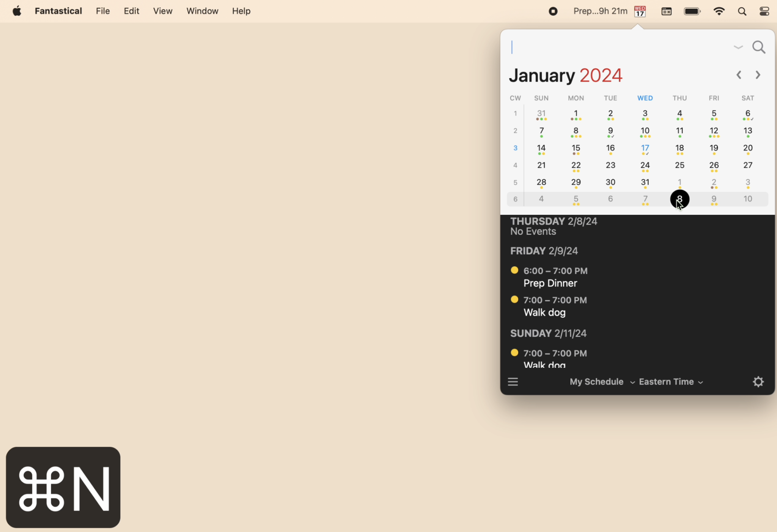The width and height of the screenshot is (777, 532).
Task: Click the WED weekday column header
Action: [645, 98]
